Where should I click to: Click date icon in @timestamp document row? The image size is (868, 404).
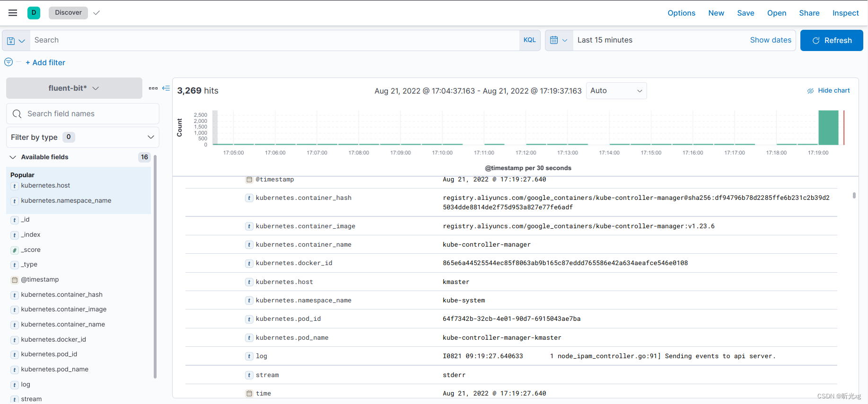click(249, 180)
